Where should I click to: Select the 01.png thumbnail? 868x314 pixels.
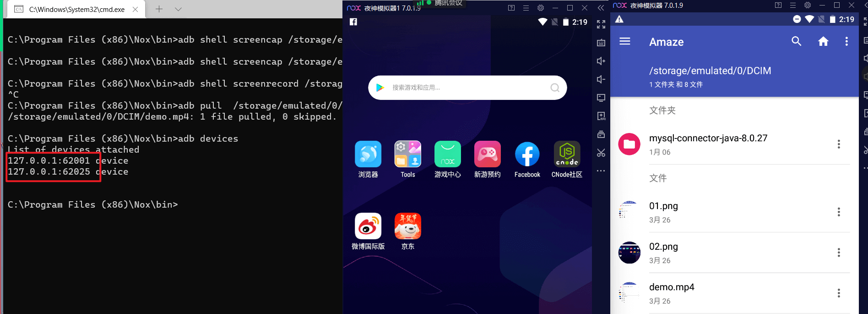(629, 212)
